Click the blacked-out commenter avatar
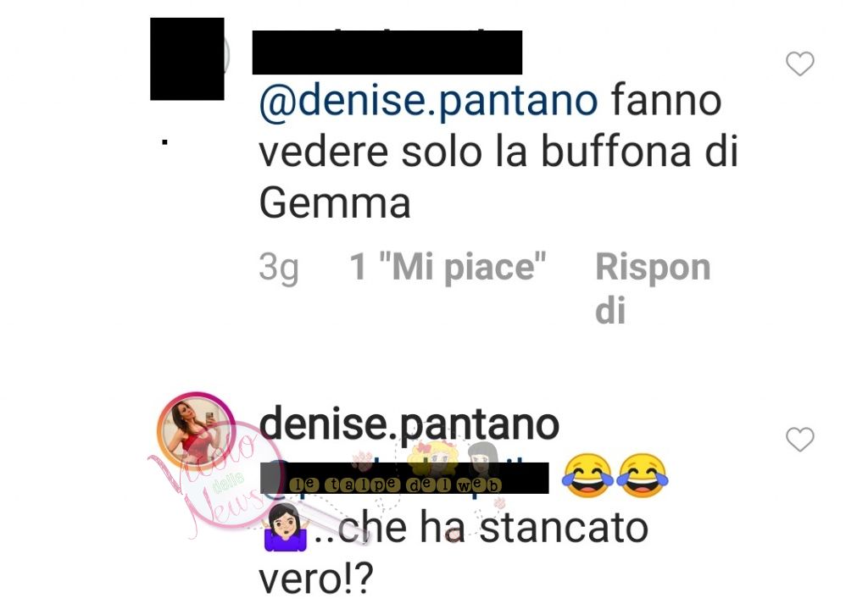Screen dimensions: 868x615 [x=187, y=58]
